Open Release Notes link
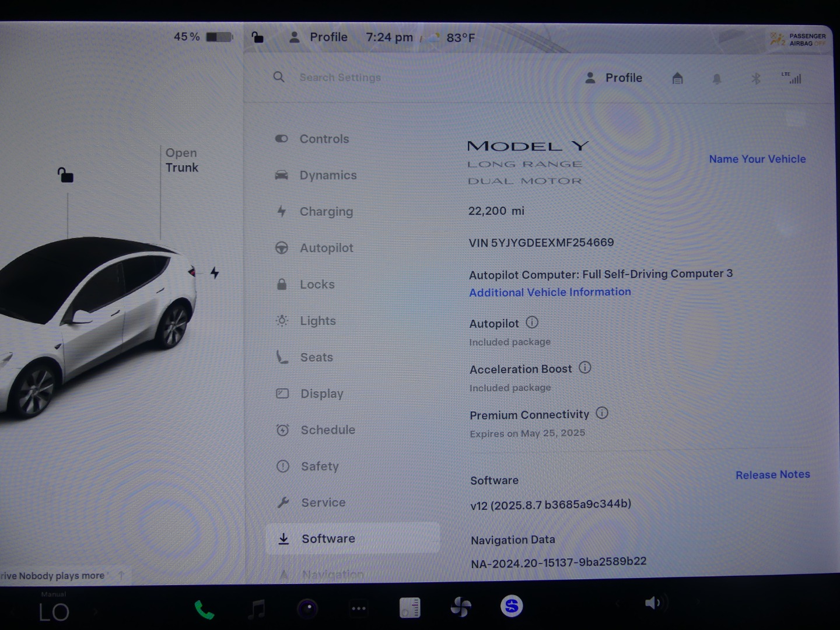The image size is (840, 630). tap(772, 475)
